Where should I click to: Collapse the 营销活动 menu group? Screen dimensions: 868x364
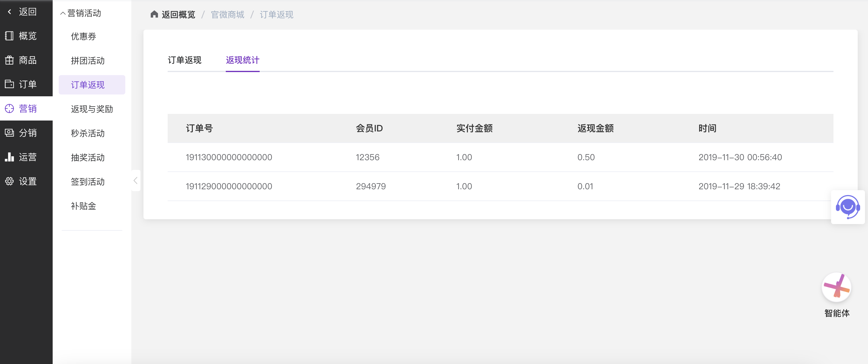[x=63, y=14]
